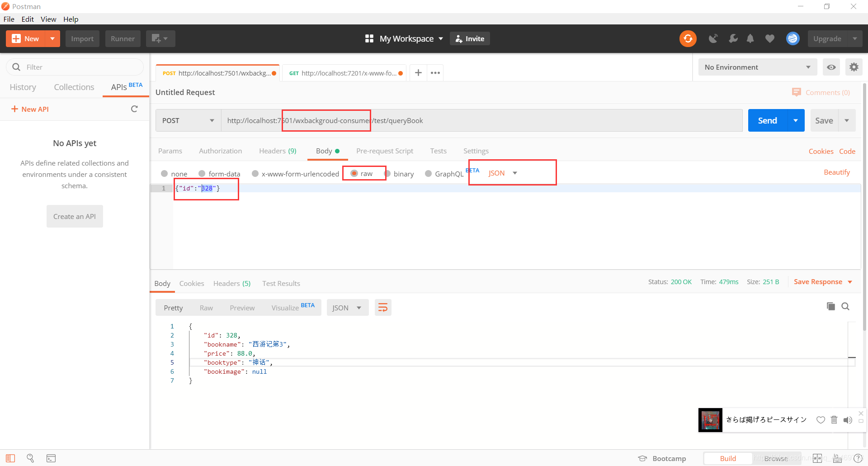Open the tab options ellipsis
The width and height of the screenshot is (868, 466).
435,73
